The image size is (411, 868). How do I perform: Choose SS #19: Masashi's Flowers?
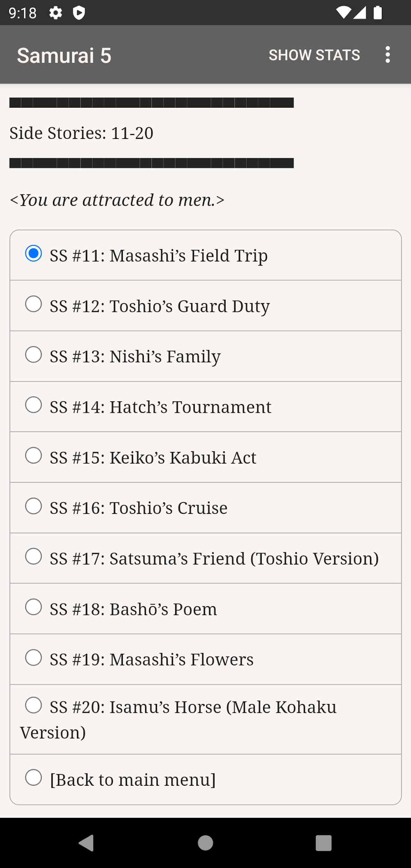tap(205, 660)
